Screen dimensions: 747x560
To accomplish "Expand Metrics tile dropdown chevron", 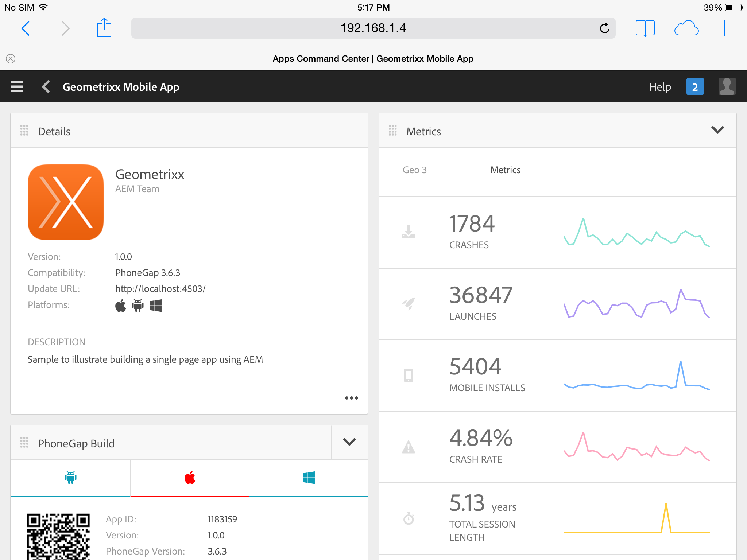I will click(x=718, y=130).
